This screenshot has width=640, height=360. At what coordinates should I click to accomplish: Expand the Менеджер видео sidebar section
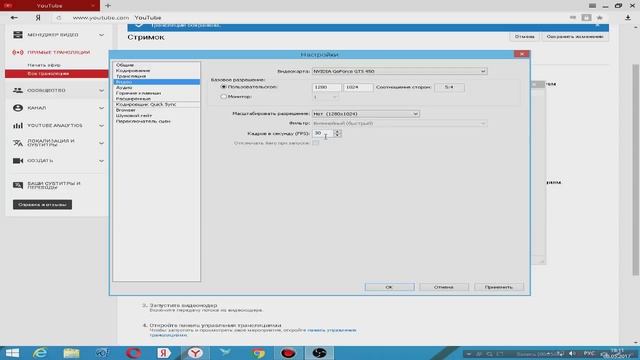pos(101,35)
